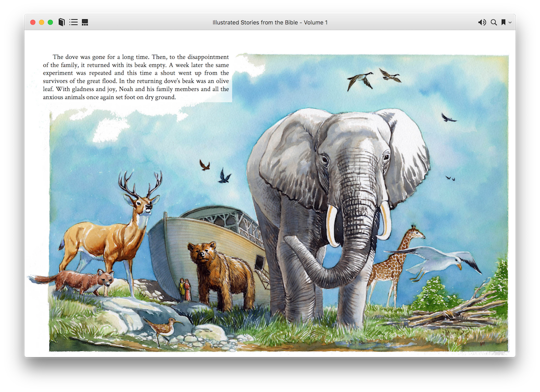Expand the bookmark dropdown arrow
Viewport: 540px width, 392px height.
pyautogui.click(x=510, y=22)
